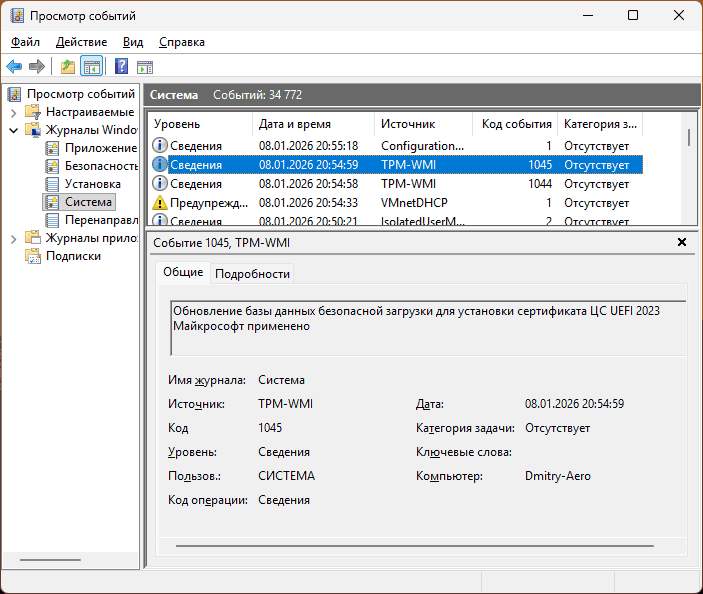
Task: Toggle the show/hide action pane icon
Action: [x=145, y=67]
